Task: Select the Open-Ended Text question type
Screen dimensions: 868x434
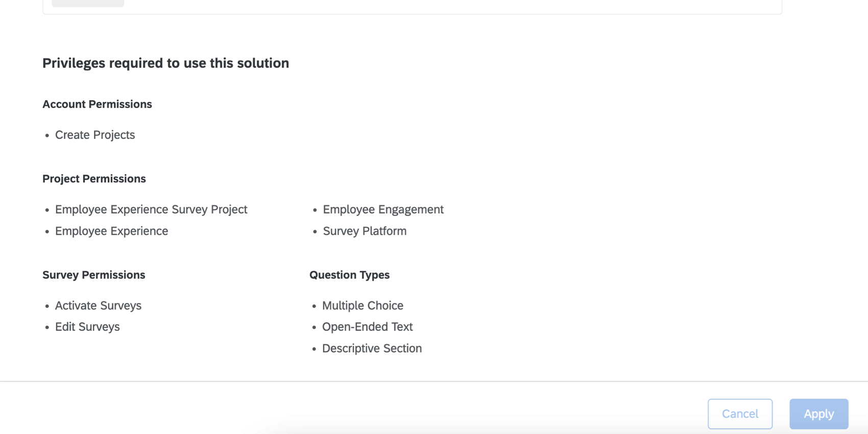Action: [x=367, y=327]
